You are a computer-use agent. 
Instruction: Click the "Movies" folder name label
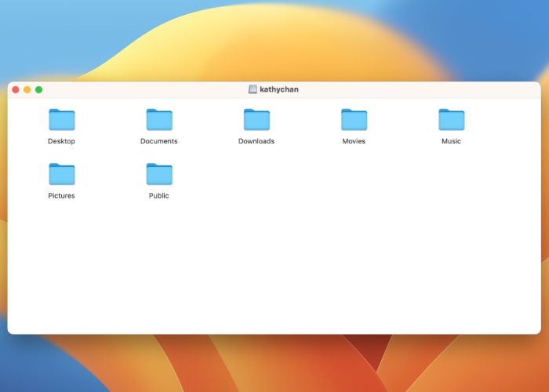tap(354, 141)
